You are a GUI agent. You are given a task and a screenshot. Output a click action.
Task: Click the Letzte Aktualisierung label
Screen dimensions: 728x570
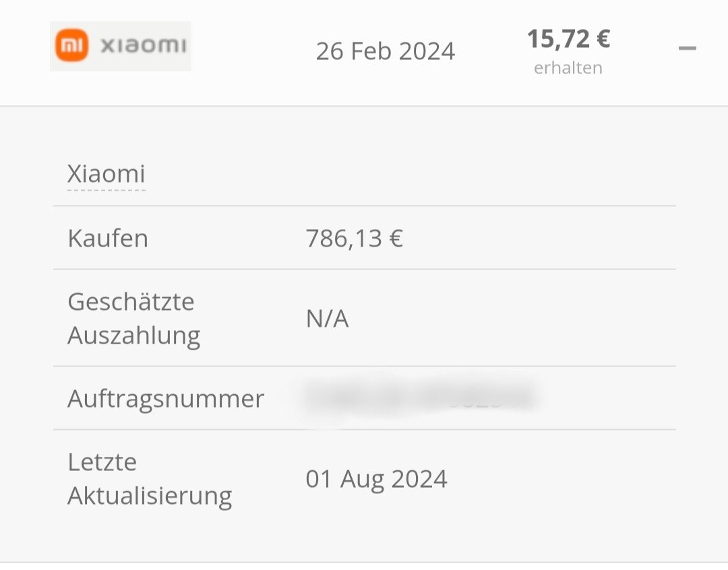click(x=150, y=479)
